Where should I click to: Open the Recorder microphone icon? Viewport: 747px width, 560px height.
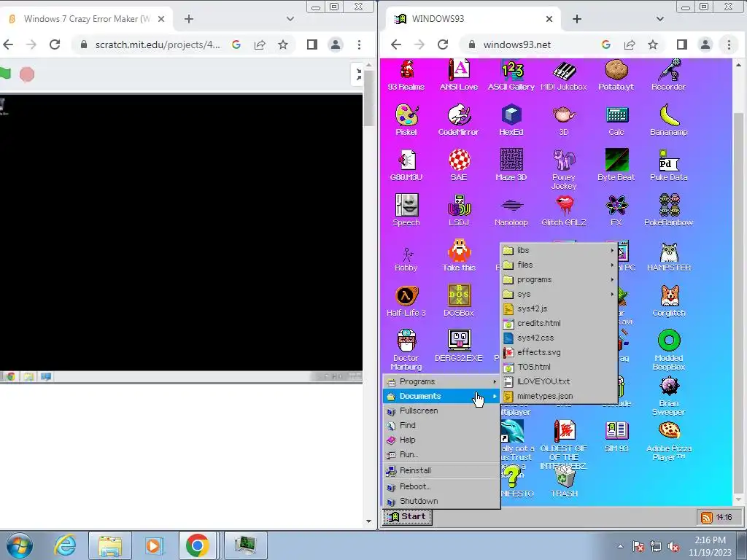(x=668, y=75)
